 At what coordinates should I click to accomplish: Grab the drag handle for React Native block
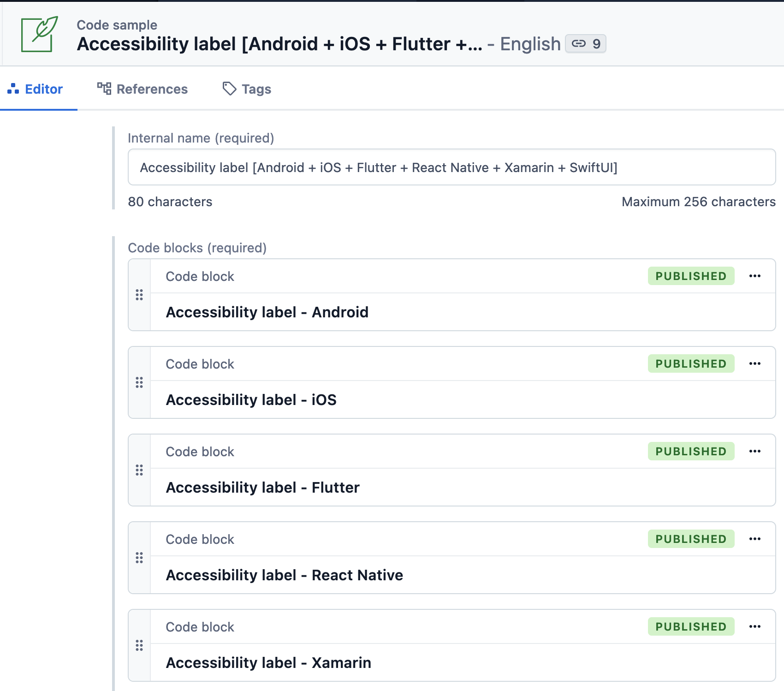click(139, 558)
